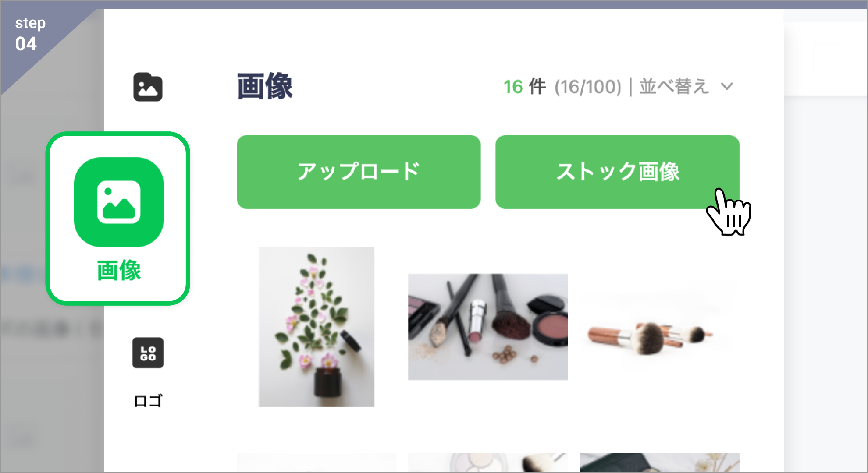This screenshot has width=868, height=473.
Task: Click the chevron arrow next to 並べ替え
Action: (727, 86)
